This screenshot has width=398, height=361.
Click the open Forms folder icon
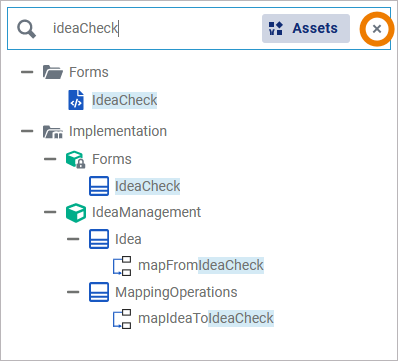click(53, 72)
